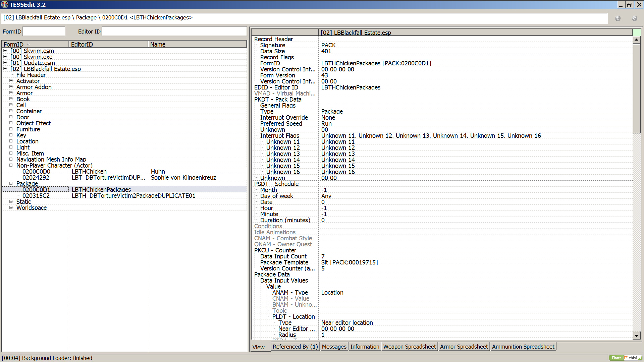Image resolution: width=644 pixels, height=362 pixels.
Task: Collapse Non-Player Character (Actor) group
Action: tap(11, 165)
